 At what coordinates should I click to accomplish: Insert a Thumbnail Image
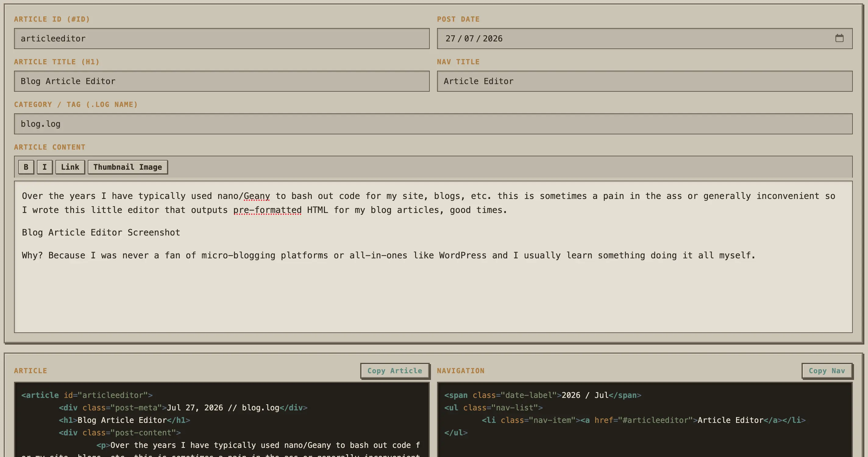128,167
